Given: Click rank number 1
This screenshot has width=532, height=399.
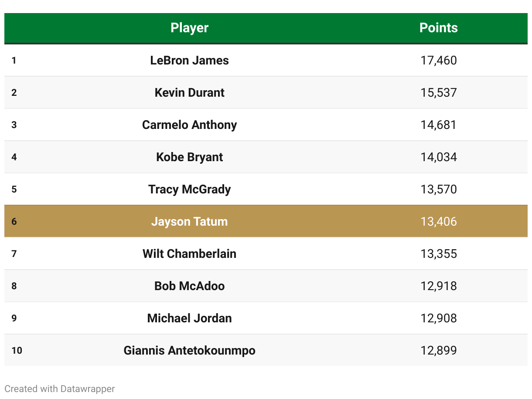Looking at the screenshot, I should (14, 60).
